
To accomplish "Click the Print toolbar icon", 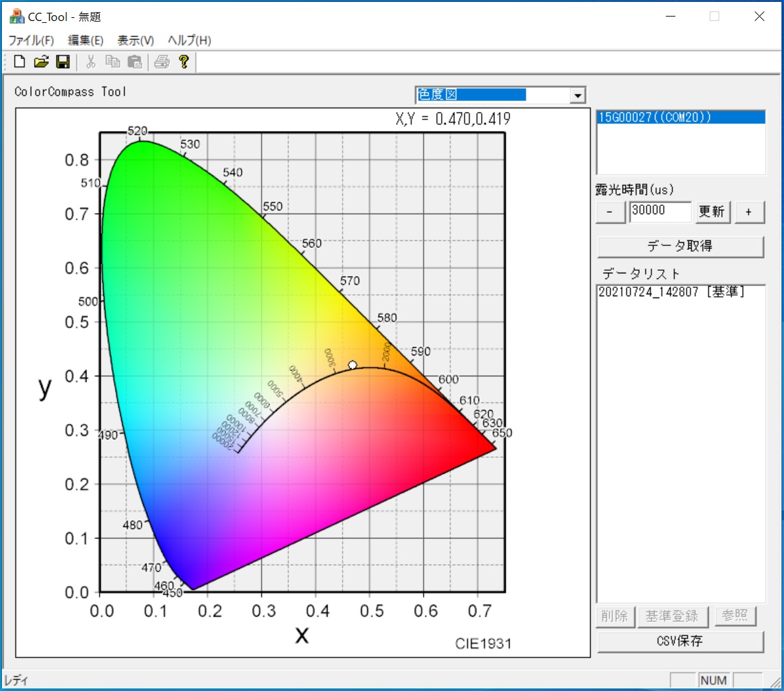I will click(x=162, y=62).
